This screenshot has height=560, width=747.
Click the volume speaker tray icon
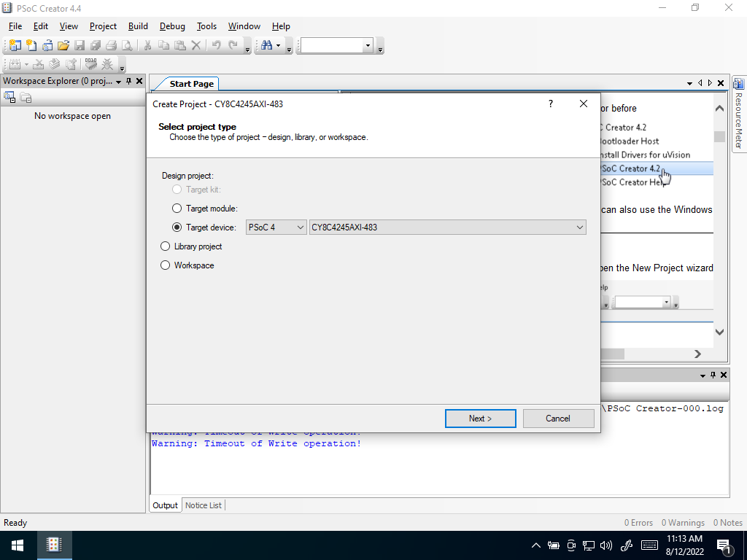606,545
